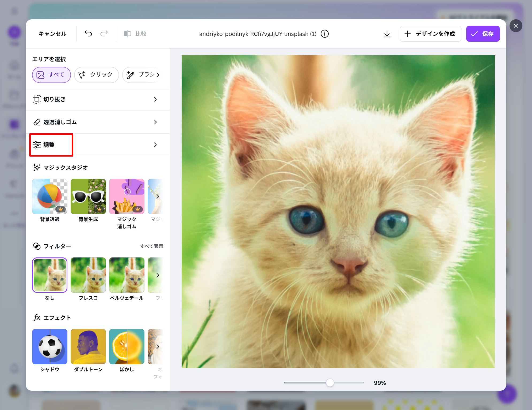The height and width of the screenshot is (410, 532).
Task: Switch area selection to ブラシ
Action: pyautogui.click(x=142, y=75)
